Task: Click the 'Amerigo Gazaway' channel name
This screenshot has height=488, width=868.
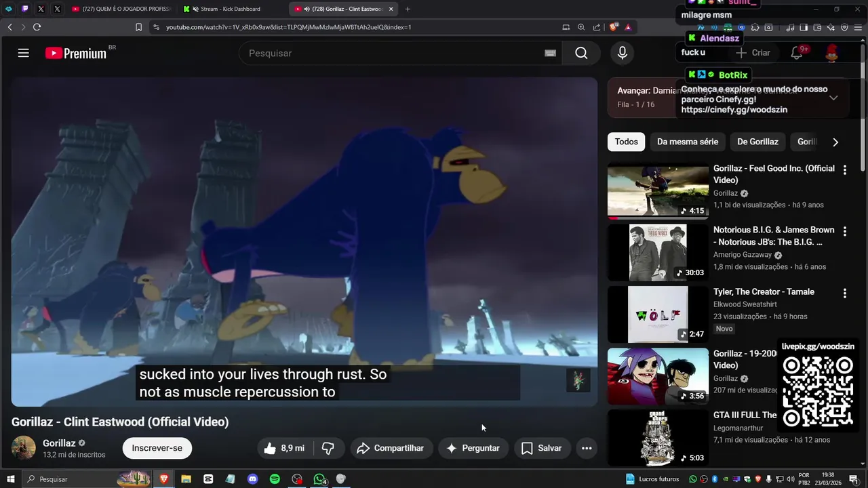Action: pos(743,255)
